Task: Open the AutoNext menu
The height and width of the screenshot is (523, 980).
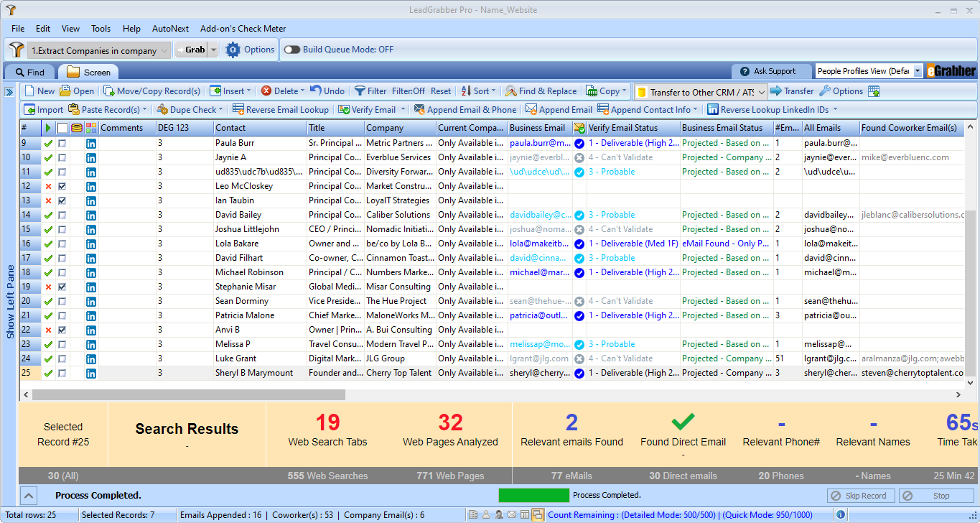Action: (170, 29)
